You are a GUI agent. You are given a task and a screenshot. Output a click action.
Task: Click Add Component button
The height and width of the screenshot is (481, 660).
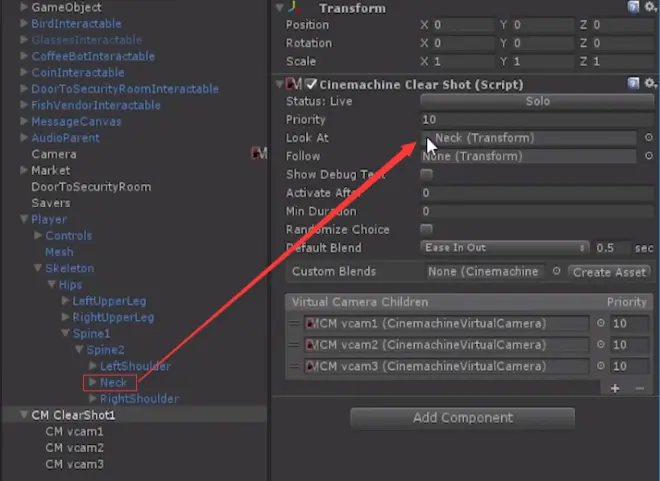[x=463, y=418]
